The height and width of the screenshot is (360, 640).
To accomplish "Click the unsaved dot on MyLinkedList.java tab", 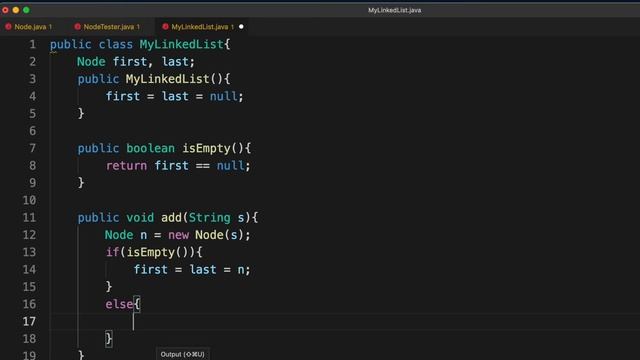I will (241, 27).
